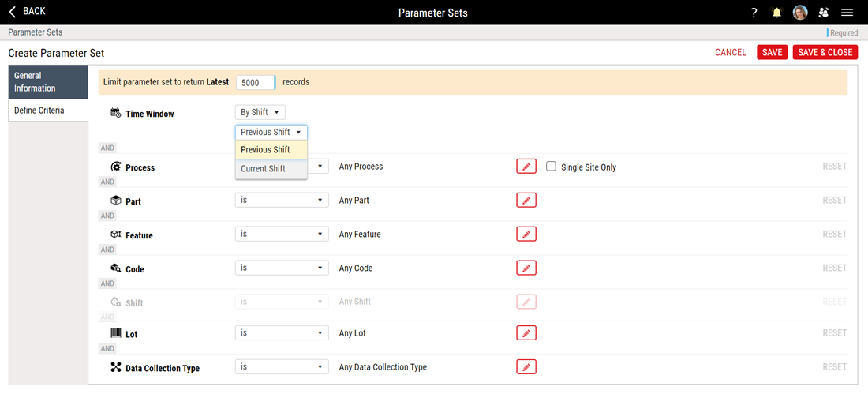Edit Feature criteria with the pencil icon
The height and width of the screenshot is (394, 868).
(x=526, y=234)
